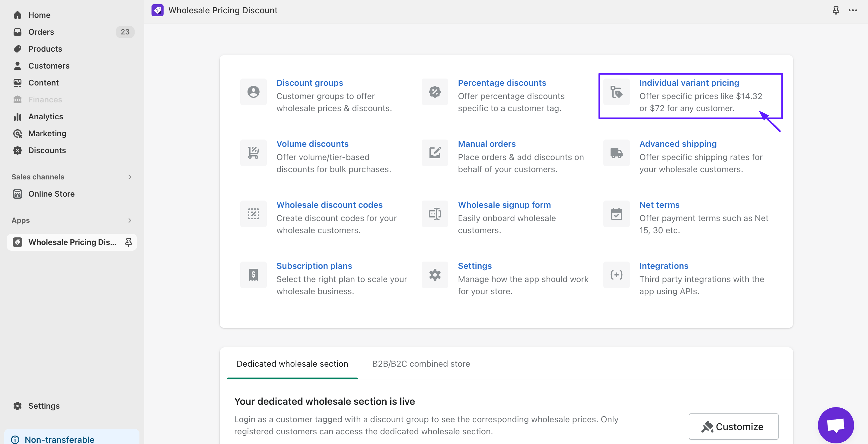This screenshot has height=444, width=868.
Task: Open the Settings link in app grid
Action: point(474,266)
